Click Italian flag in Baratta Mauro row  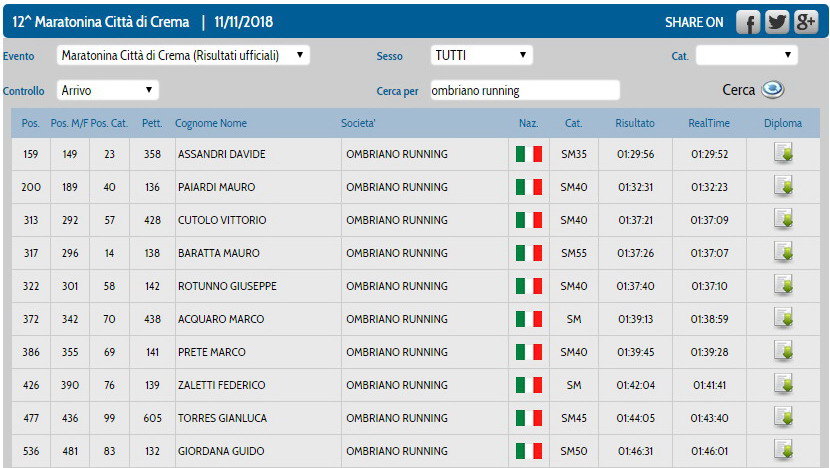coord(529,253)
